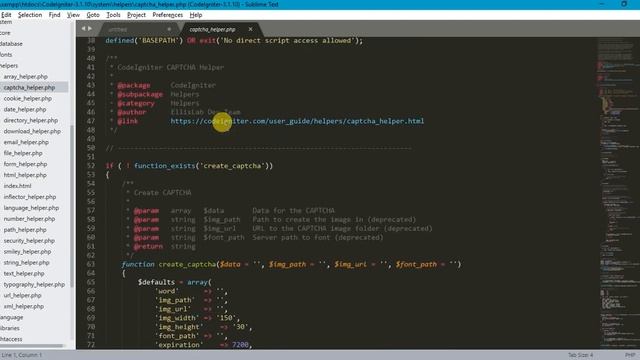Click the sidebar vertical scrollbar
Viewport: 640px width, 360px height.
(72, 206)
